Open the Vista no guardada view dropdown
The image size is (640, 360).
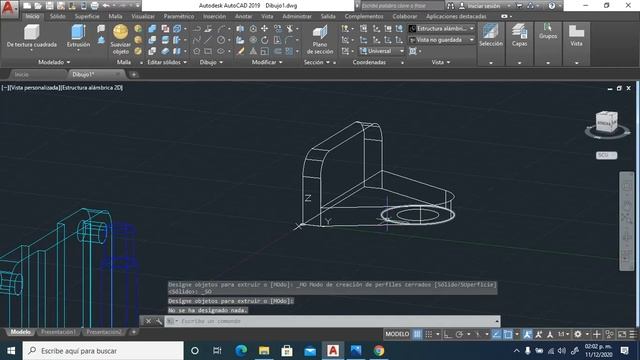[442, 40]
